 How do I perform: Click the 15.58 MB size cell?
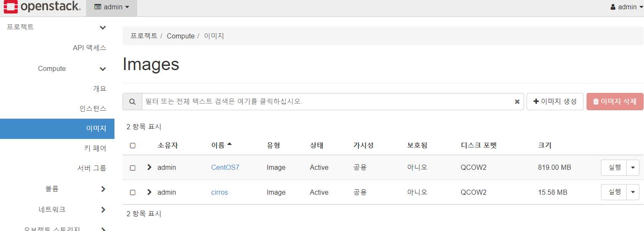click(552, 192)
